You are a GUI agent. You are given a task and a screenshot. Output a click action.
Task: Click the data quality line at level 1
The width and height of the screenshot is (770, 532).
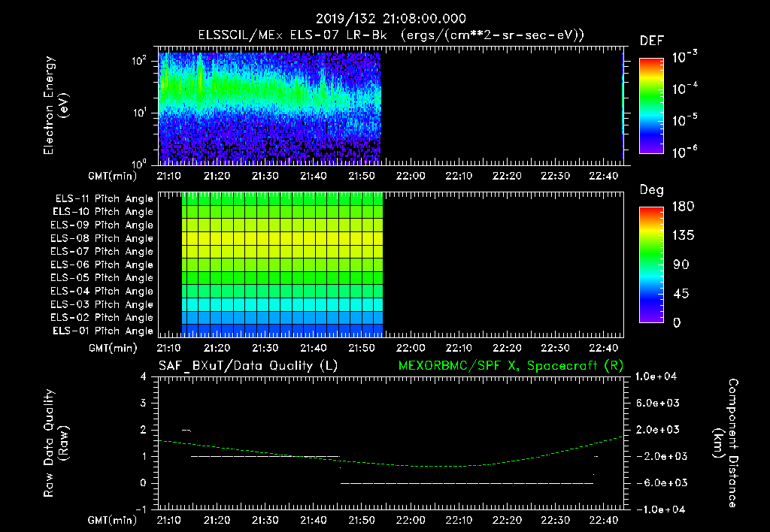pos(265,456)
